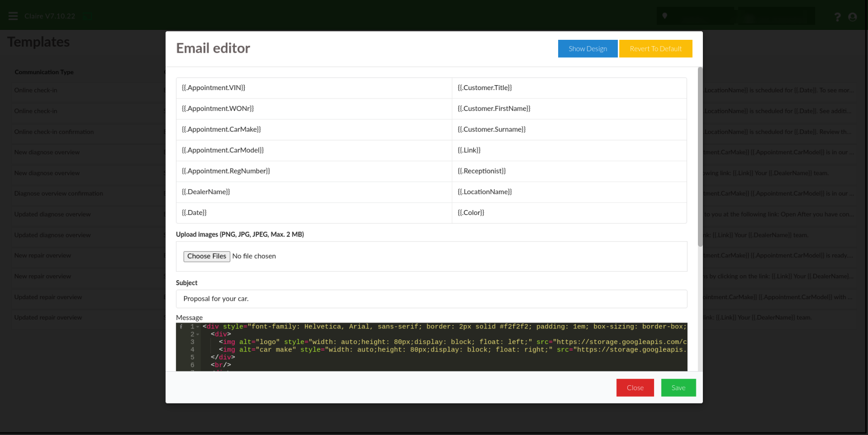Viewport: 868px width, 435px height.
Task: Select the {{.Color}} placeholder cell
Action: pos(569,213)
